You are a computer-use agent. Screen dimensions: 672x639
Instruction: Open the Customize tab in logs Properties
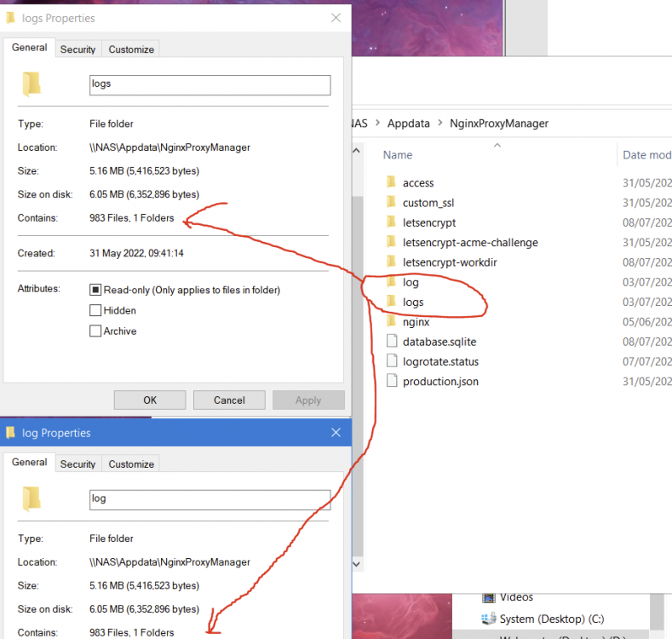click(131, 49)
